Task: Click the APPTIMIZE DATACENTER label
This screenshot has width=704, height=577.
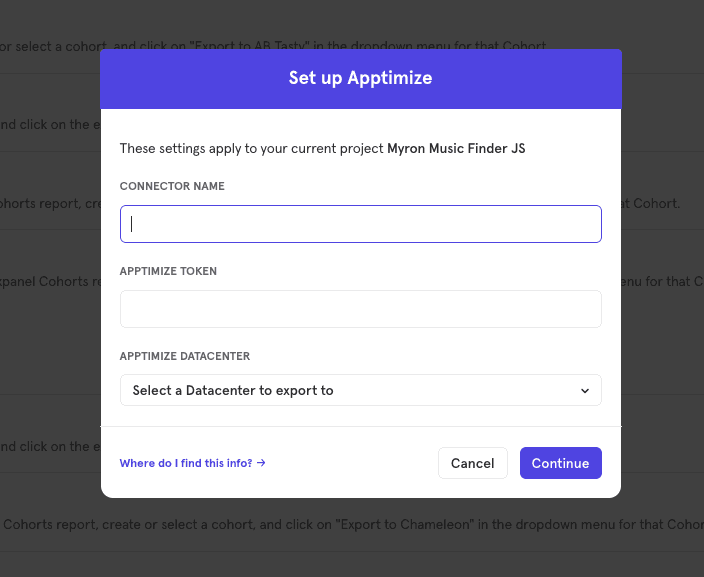Action: pos(184,356)
